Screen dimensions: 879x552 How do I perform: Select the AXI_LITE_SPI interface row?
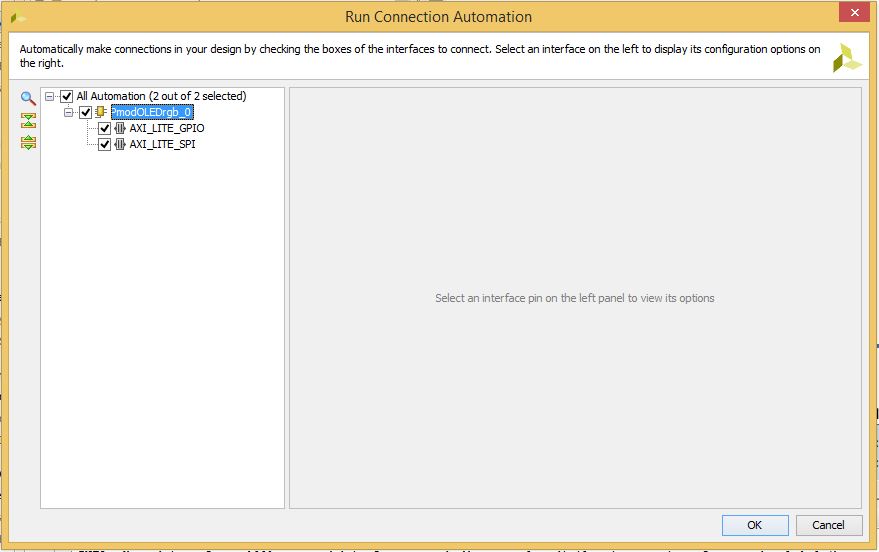[x=163, y=144]
